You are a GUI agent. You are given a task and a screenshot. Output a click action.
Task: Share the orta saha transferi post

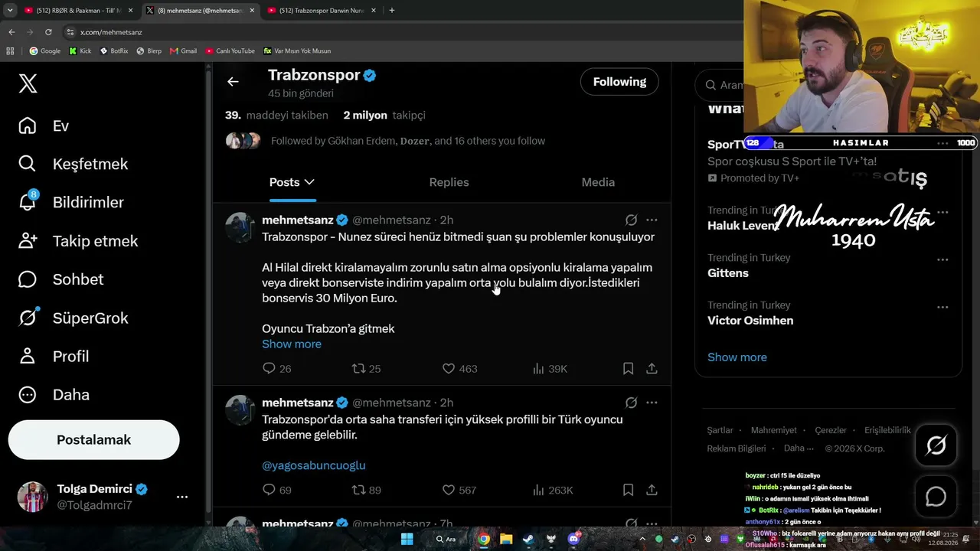652,490
